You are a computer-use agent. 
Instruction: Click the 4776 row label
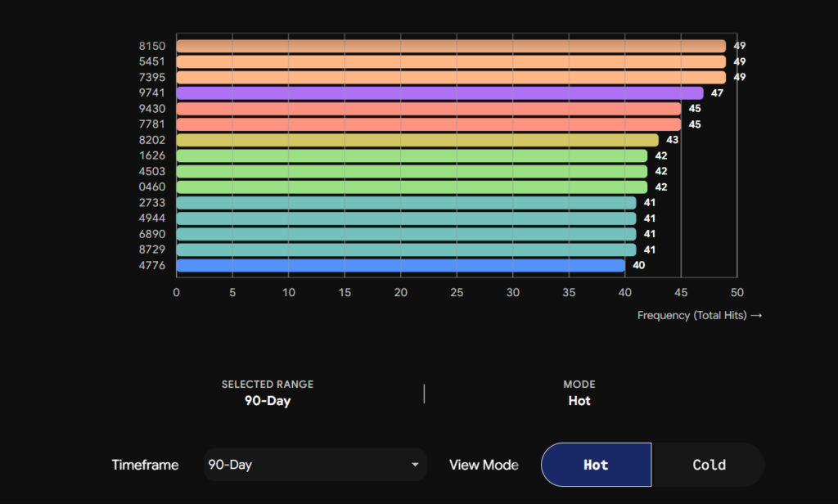[151, 265]
